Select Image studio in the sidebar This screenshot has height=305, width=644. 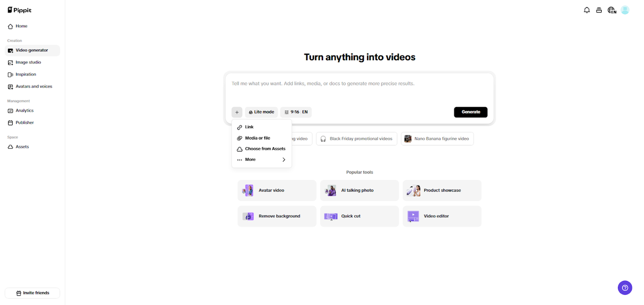tap(28, 62)
